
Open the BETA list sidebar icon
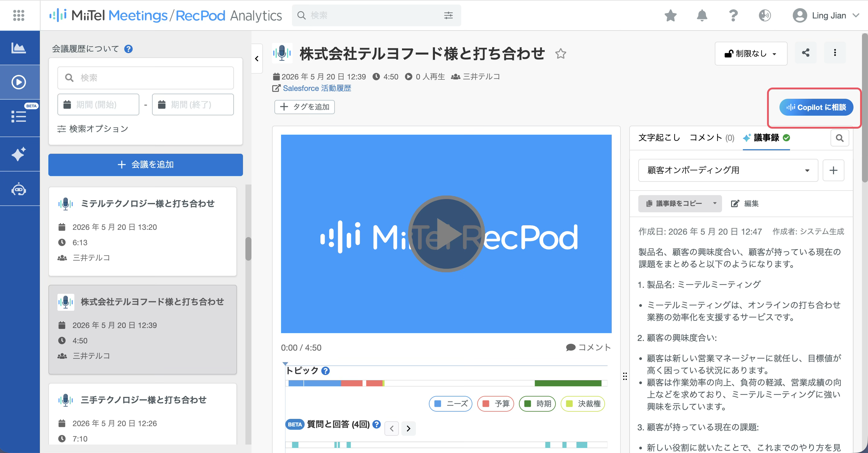tap(18, 116)
